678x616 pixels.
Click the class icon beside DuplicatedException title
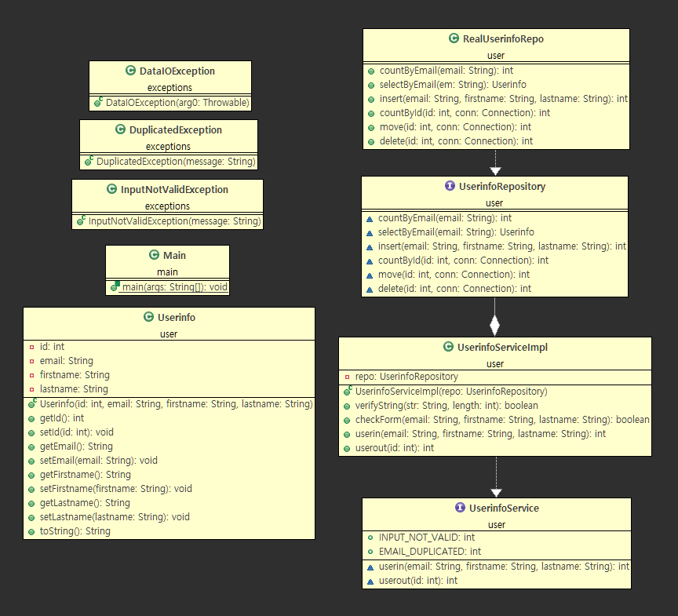pyautogui.click(x=121, y=129)
